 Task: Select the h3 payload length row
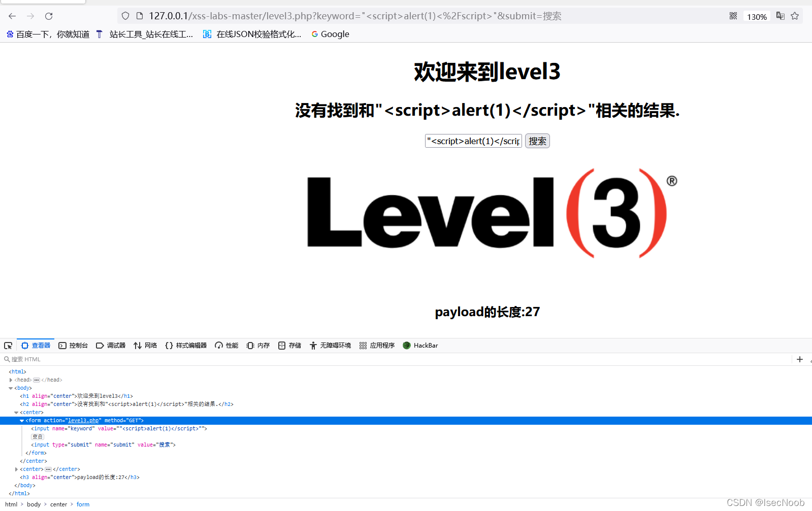406,478
